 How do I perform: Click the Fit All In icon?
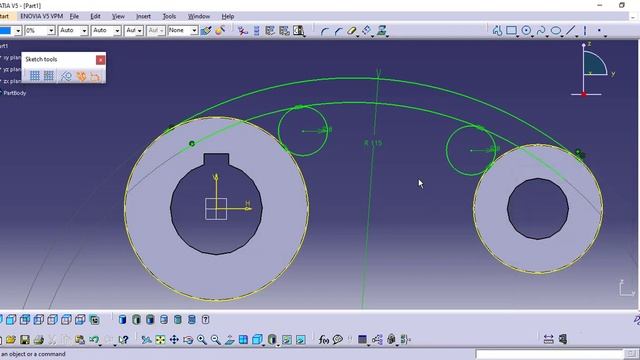[160, 340]
